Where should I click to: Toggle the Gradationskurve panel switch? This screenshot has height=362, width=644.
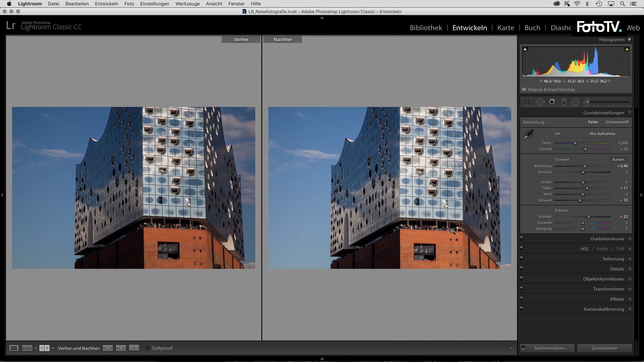(x=521, y=238)
